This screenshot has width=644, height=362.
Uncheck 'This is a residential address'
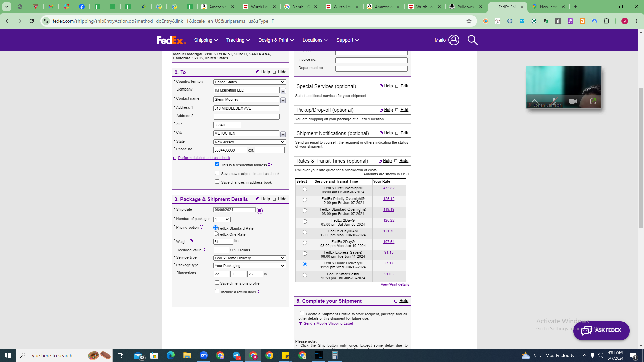[217, 164]
